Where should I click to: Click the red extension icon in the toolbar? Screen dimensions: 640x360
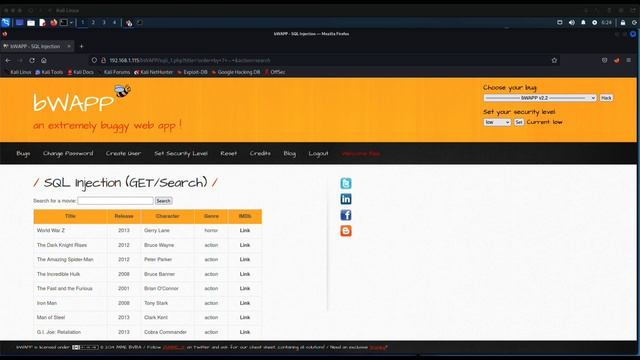pyautogui.click(x=617, y=60)
